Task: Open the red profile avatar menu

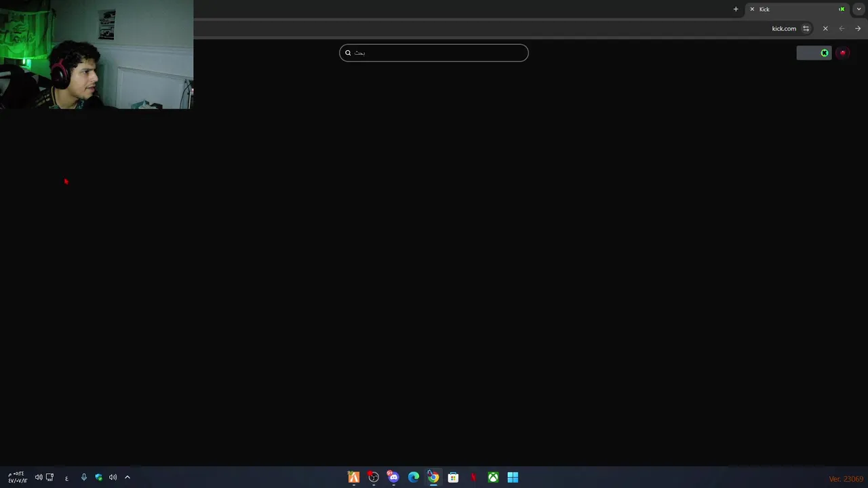Action: tap(843, 53)
